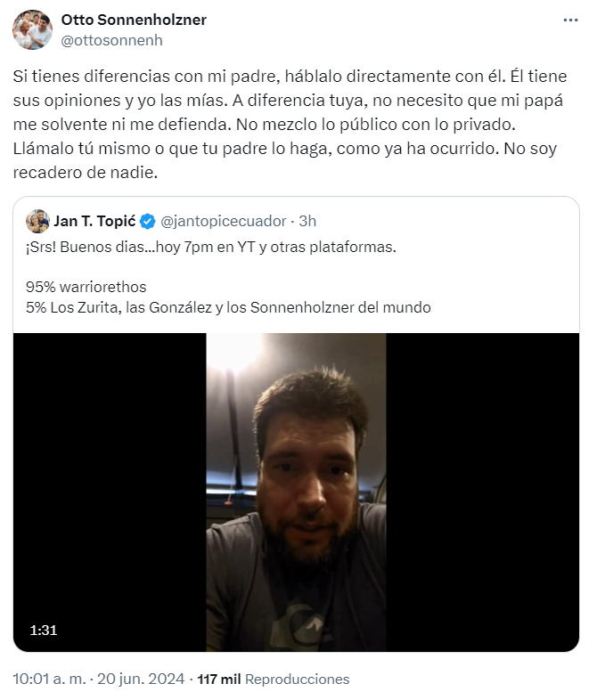Image resolution: width=589 pixels, height=700 pixels.
Task: Open Jan T. Topić's small avatar
Action: (37, 221)
